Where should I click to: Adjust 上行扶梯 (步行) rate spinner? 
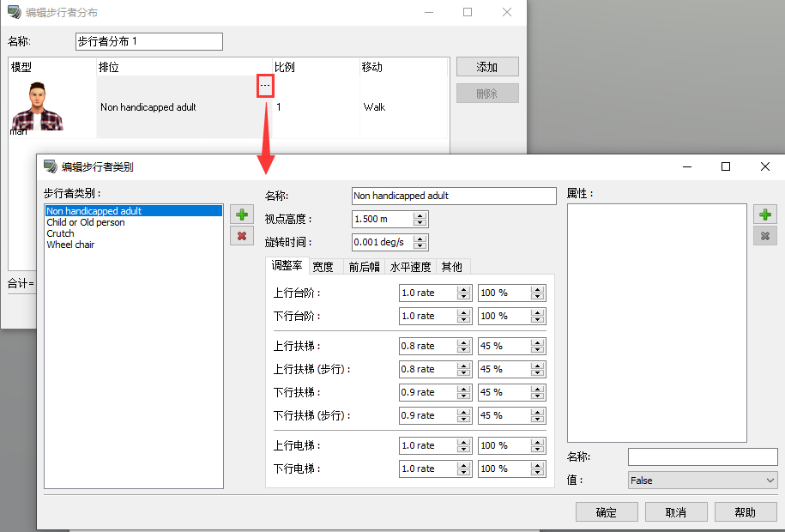(x=463, y=369)
